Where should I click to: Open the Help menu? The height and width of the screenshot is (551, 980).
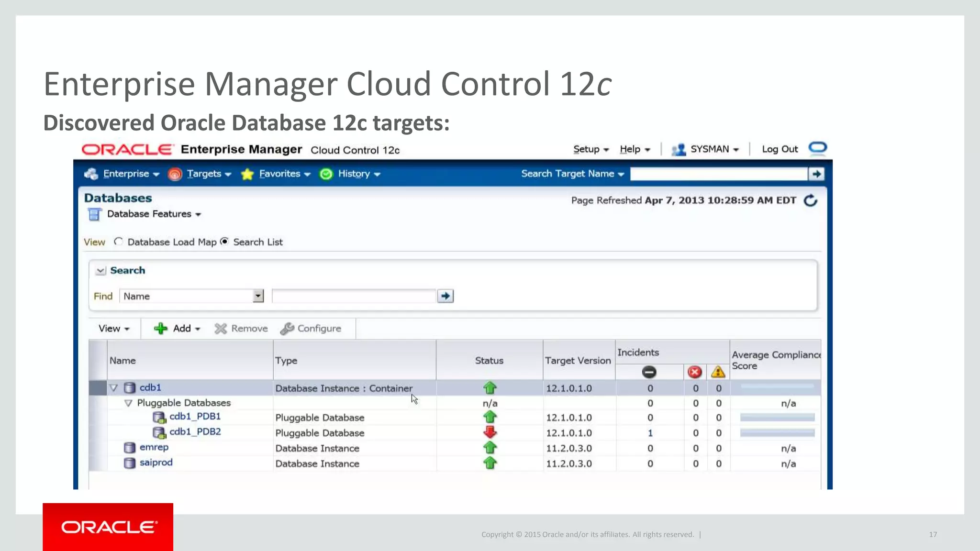tap(635, 149)
